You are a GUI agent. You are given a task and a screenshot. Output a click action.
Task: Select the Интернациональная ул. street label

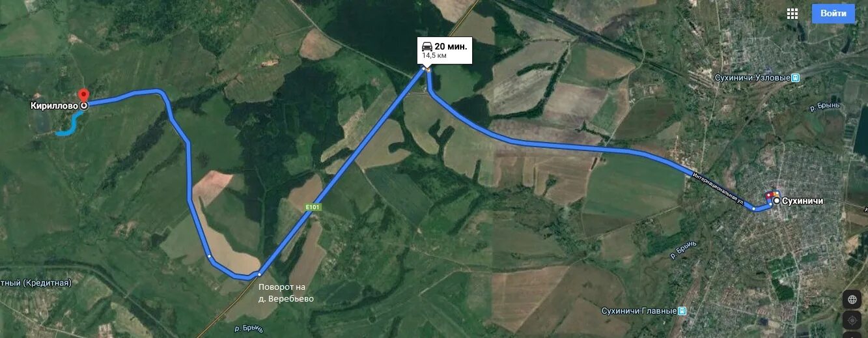coord(718,188)
